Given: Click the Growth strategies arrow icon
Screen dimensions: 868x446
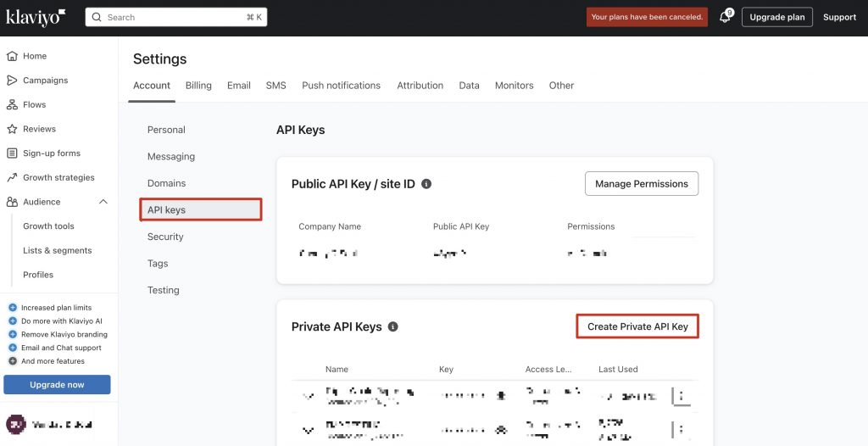Looking at the screenshot, I should point(12,178).
